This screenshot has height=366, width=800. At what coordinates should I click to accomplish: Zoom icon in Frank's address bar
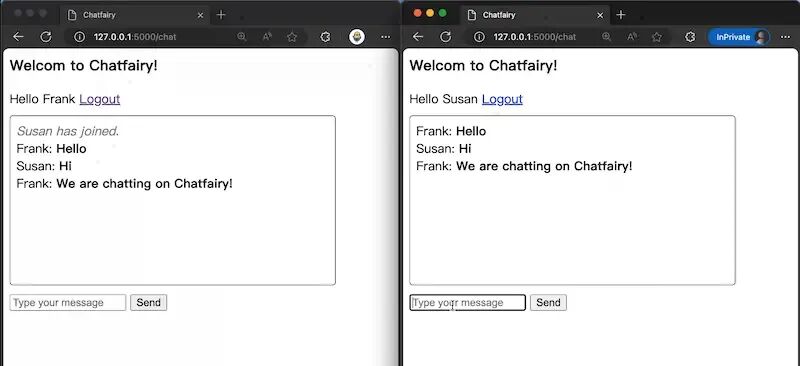[242, 37]
